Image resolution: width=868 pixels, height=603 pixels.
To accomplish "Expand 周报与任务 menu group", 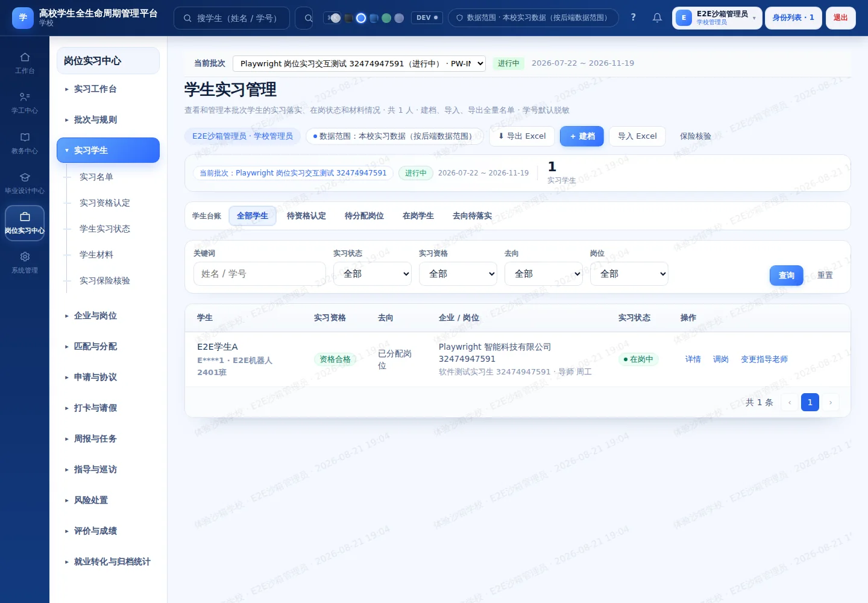I will (x=108, y=439).
